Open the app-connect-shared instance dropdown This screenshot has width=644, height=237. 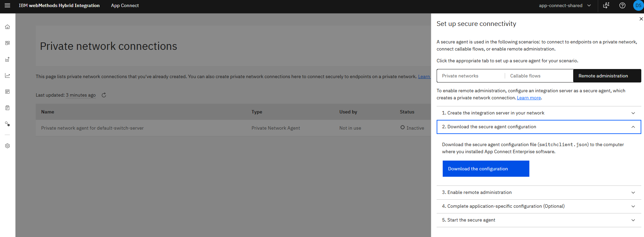point(565,5)
